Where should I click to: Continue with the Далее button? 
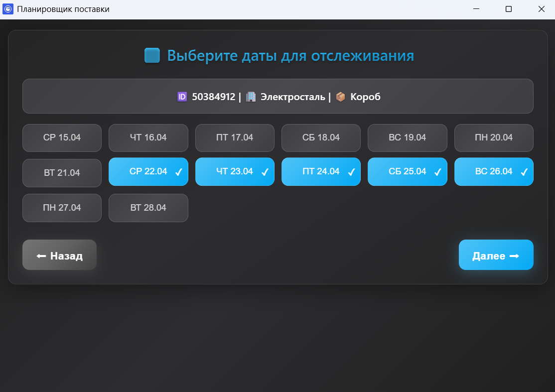[x=496, y=255]
